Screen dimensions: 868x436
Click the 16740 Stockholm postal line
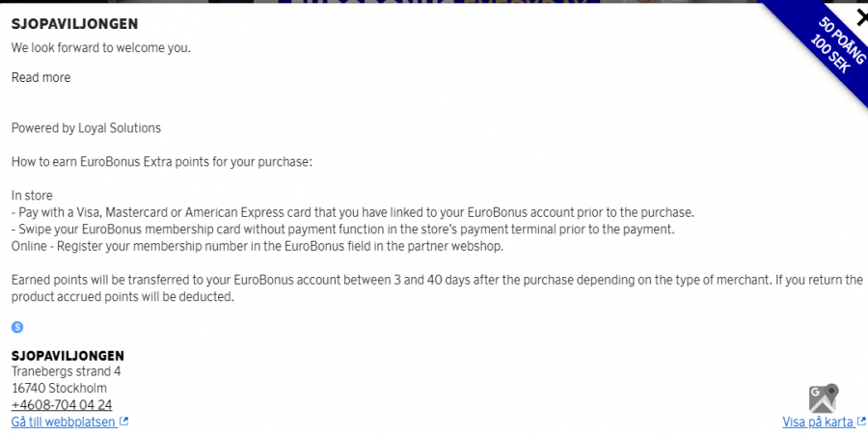[x=59, y=388]
